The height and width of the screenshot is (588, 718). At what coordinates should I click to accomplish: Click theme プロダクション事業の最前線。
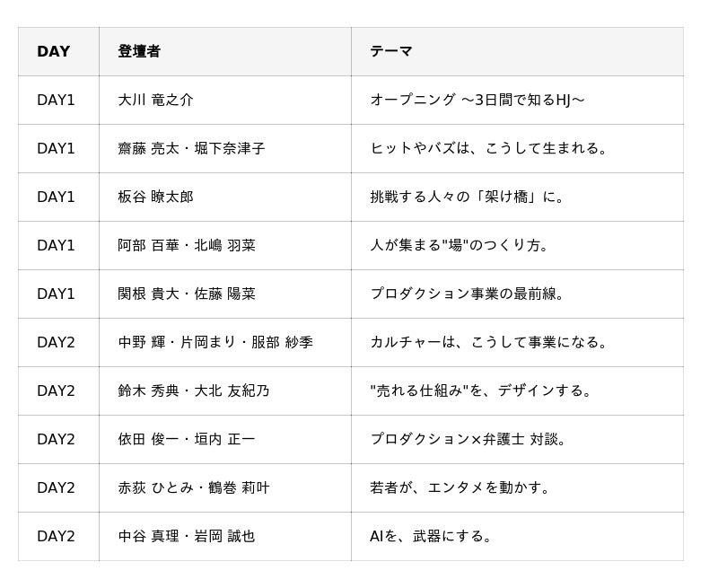point(467,294)
